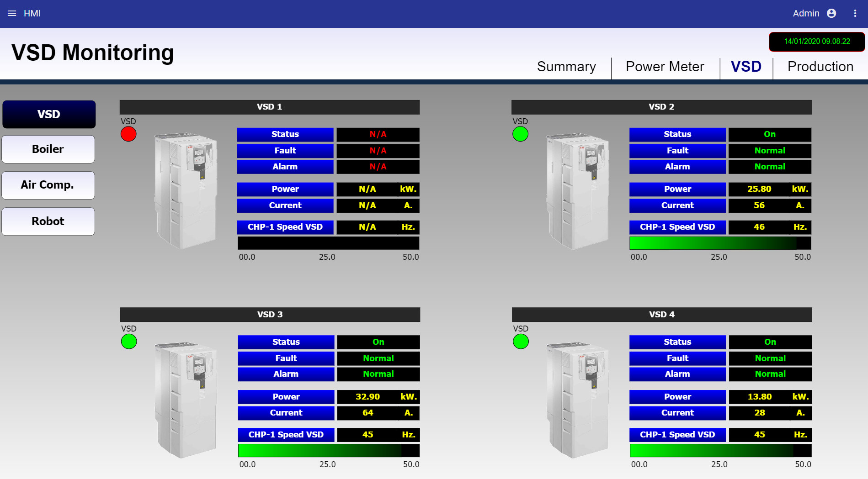This screenshot has width=868, height=479.
Task: Click the date and time display
Action: click(817, 42)
